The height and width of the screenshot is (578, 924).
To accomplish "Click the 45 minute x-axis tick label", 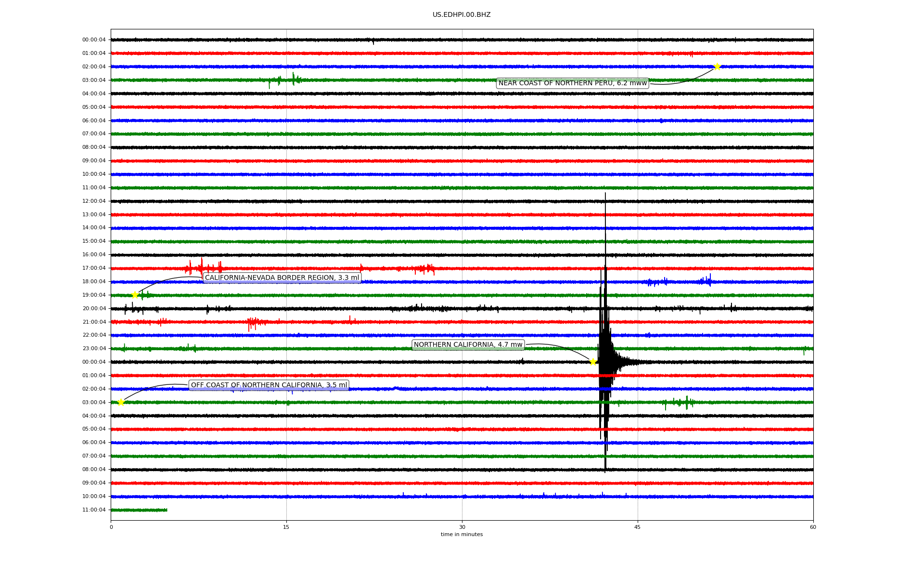I will [638, 527].
